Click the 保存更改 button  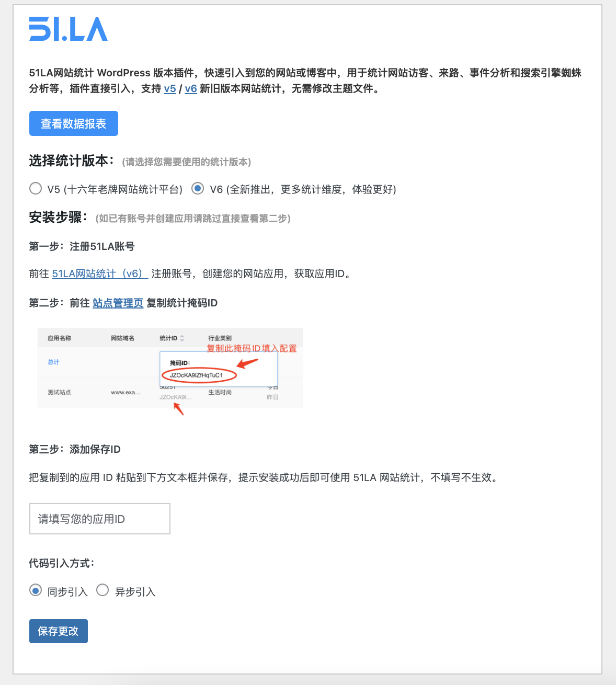59,631
